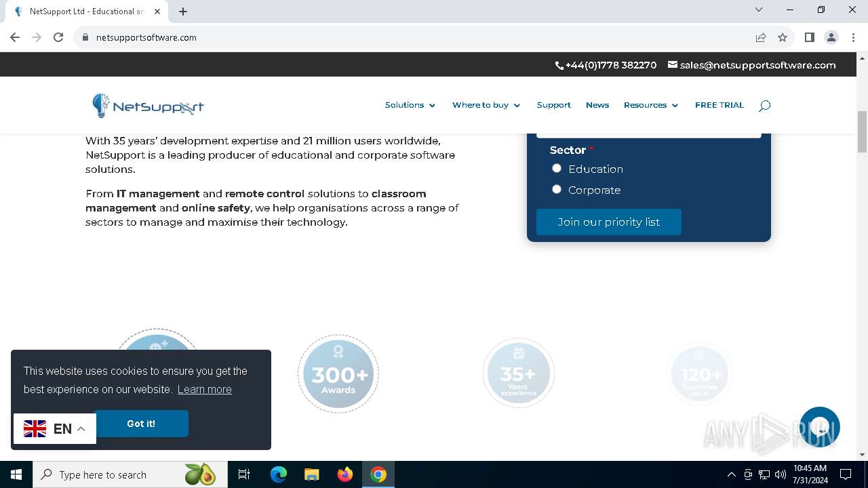Click the page vertical scrollbar thumb
This screenshot has width=868, height=488.
click(x=862, y=131)
